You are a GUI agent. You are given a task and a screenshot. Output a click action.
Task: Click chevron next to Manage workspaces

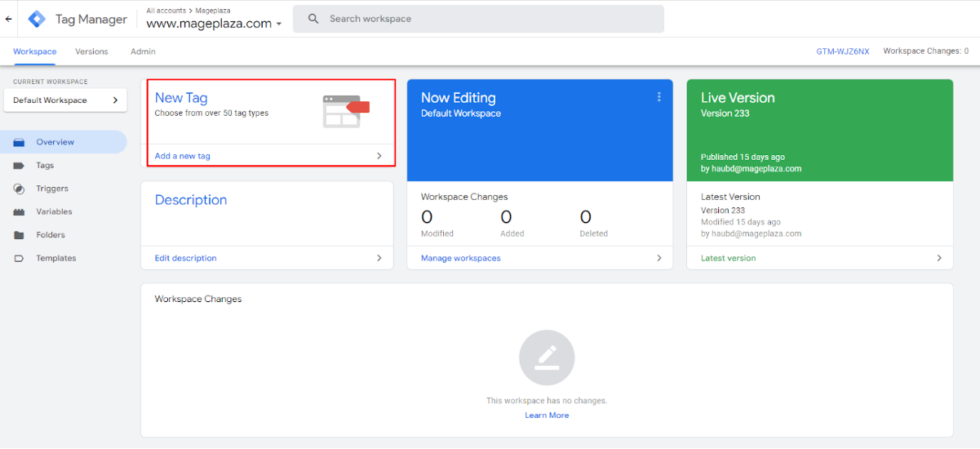coord(659,258)
